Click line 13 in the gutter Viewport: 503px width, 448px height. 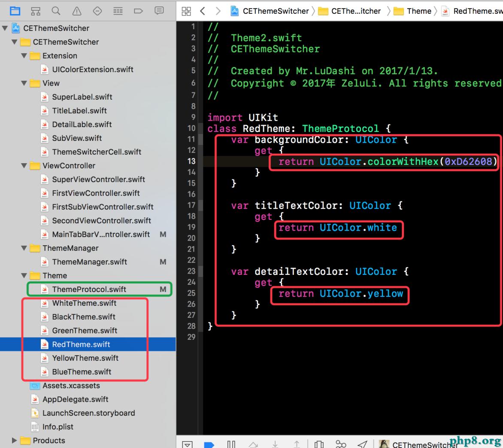click(x=191, y=161)
